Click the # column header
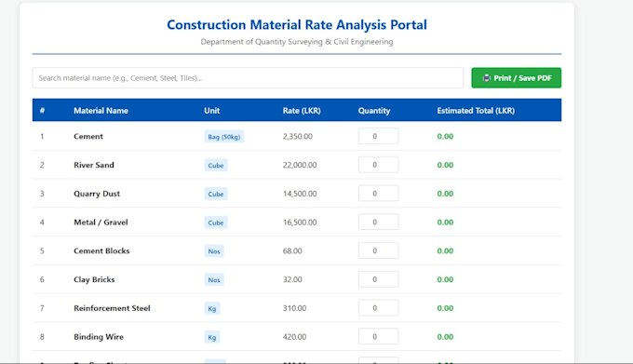Viewport: 633px width, 364px height. pyautogui.click(x=42, y=111)
